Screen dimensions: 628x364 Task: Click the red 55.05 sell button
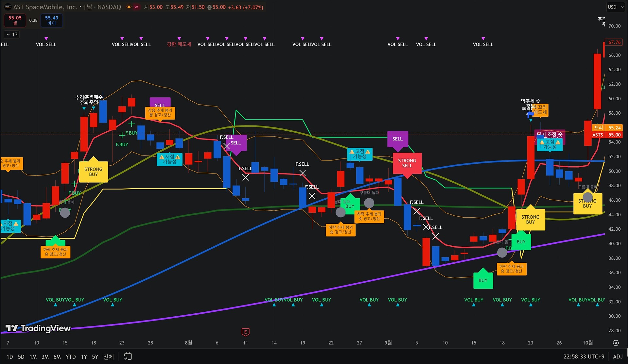coord(15,20)
